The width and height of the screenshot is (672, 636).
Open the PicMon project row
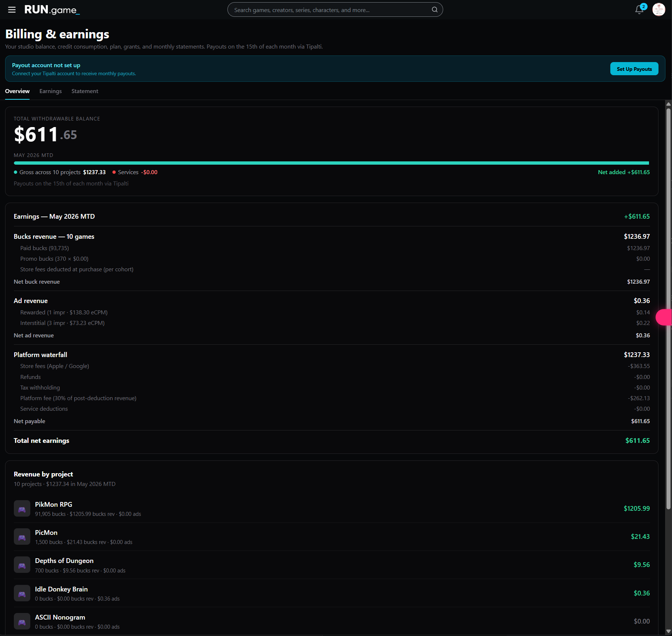[x=331, y=537]
